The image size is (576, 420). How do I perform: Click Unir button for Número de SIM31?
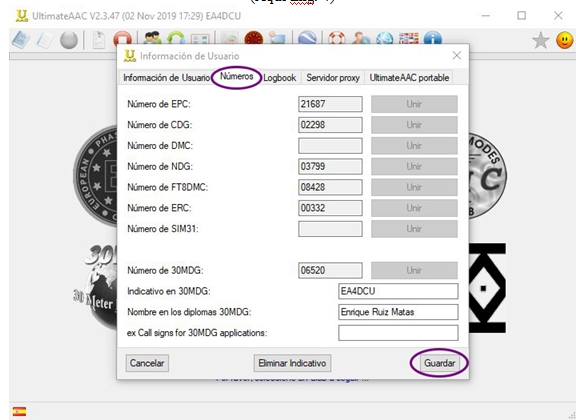(414, 229)
